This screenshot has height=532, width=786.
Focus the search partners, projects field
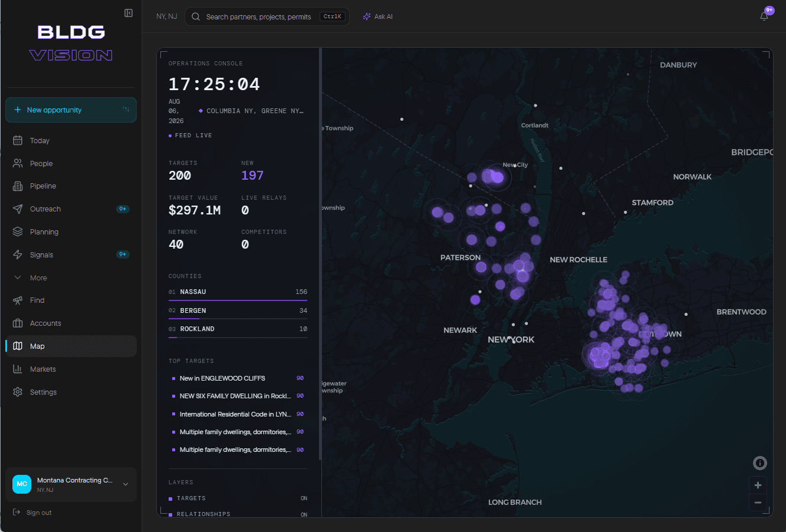point(267,16)
